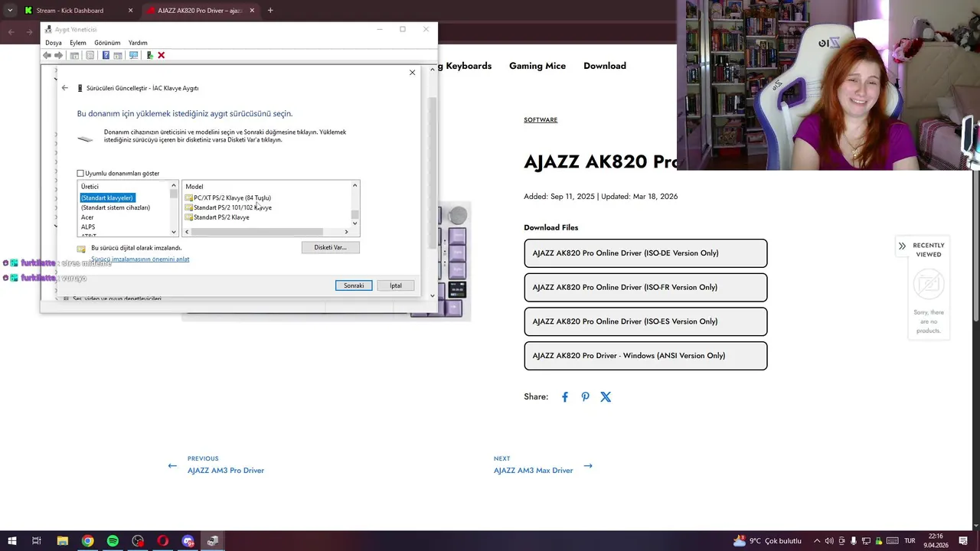Viewport: 980px width, 551px height.
Task: Click the TUR keyboard language indicator
Action: [x=910, y=541]
